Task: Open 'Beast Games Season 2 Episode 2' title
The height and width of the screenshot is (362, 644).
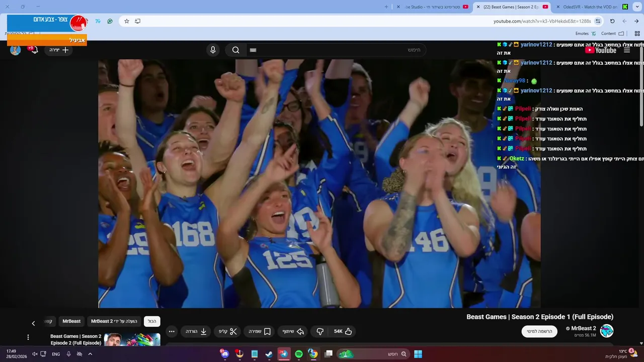Action: point(75,339)
